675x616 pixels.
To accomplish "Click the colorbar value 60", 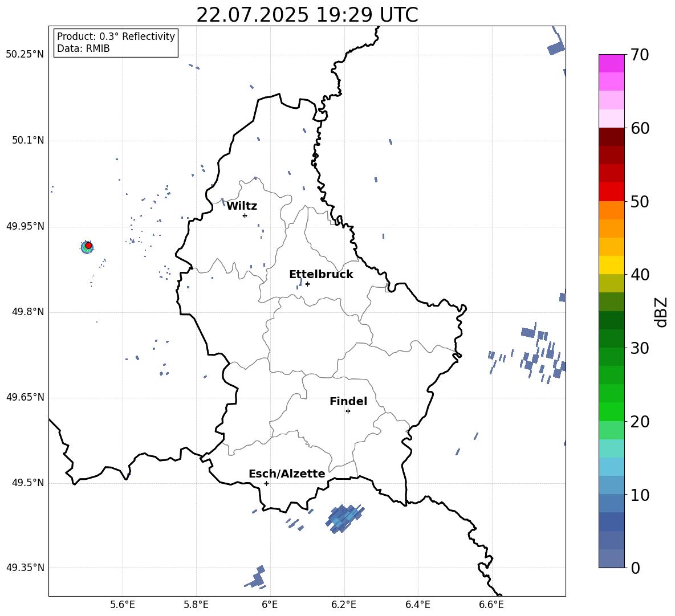I will [639, 128].
